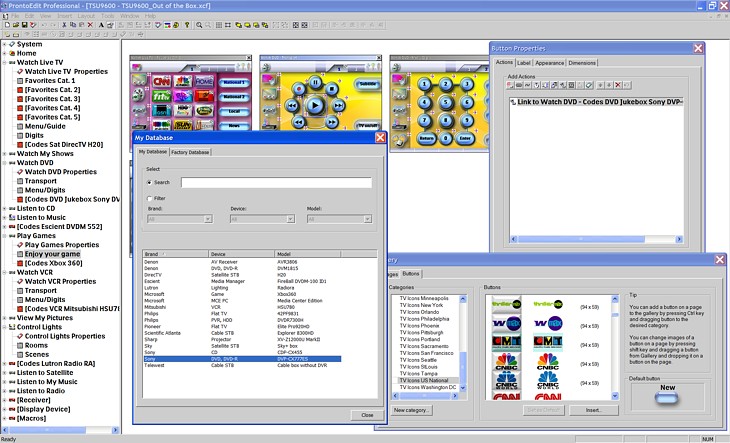Viewport: 730px width, 443px height.
Task: Click the red X delete-action icon in Add Actions
Action: pos(618,85)
